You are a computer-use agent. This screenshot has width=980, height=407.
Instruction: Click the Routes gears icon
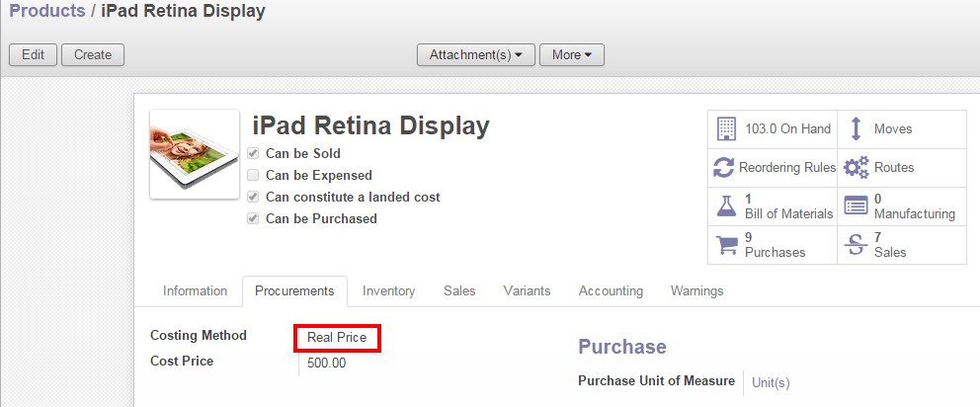pyautogui.click(x=857, y=168)
